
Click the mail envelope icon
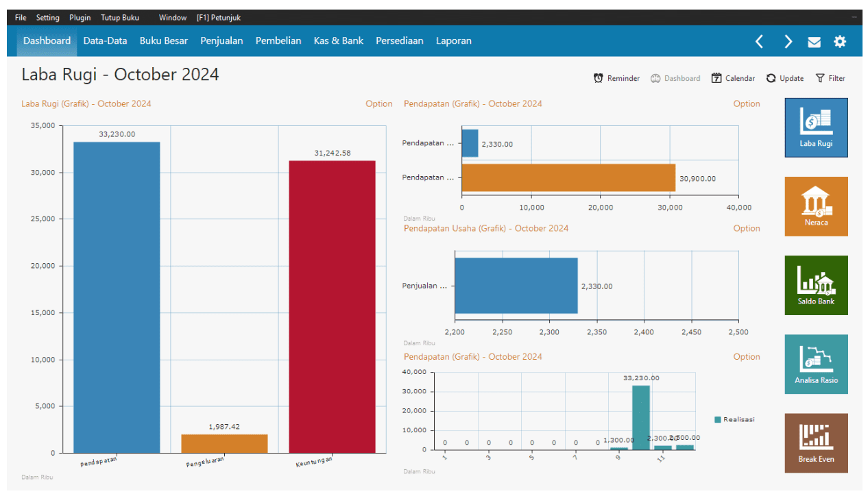click(x=814, y=42)
